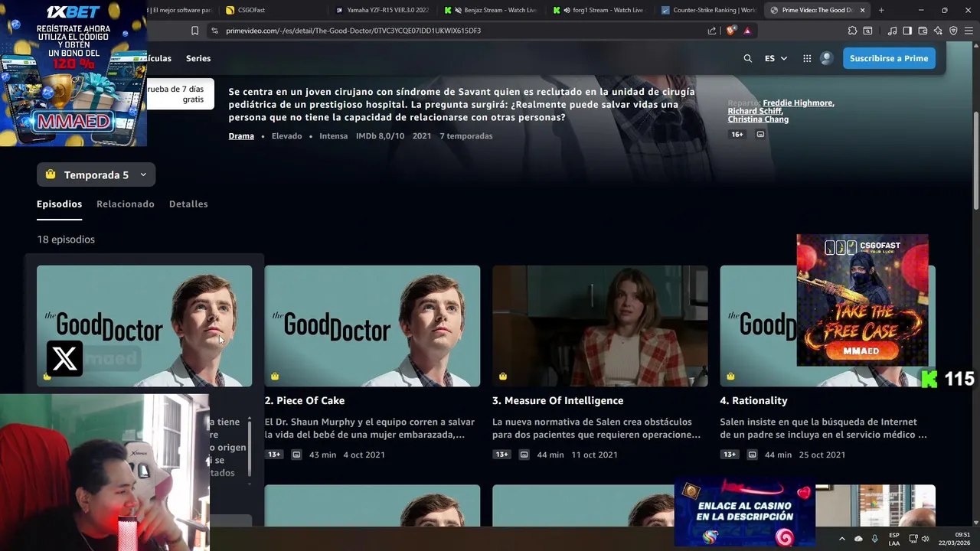Click the '7 temporadas' text

point(466,136)
